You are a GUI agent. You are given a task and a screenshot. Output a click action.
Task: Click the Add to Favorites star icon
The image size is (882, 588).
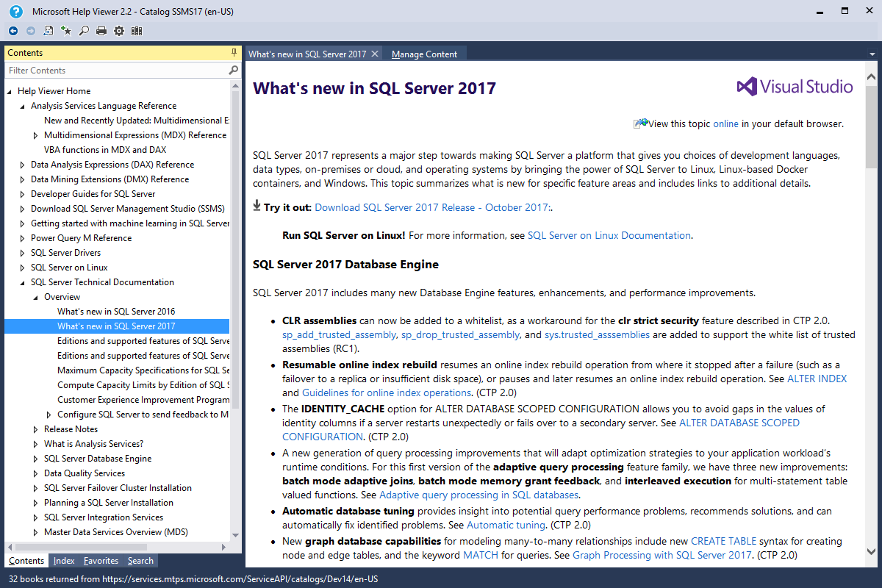click(x=65, y=30)
